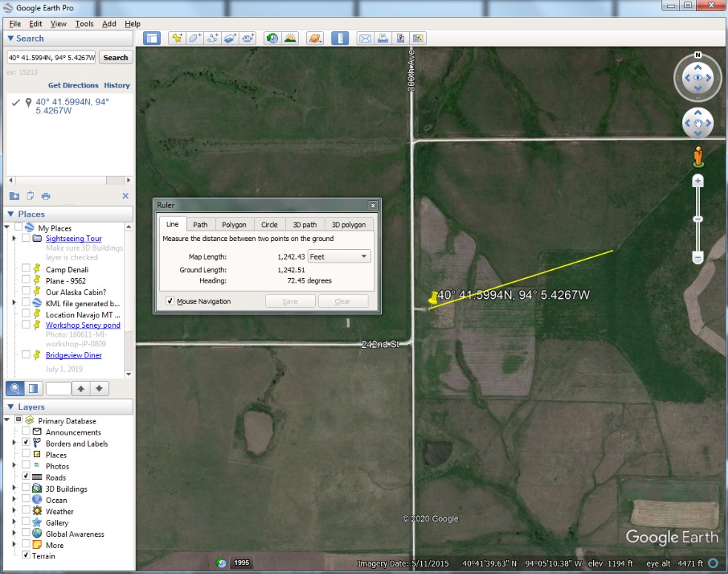Show historical imagery clock
This screenshot has height=574, width=728.
[272, 38]
